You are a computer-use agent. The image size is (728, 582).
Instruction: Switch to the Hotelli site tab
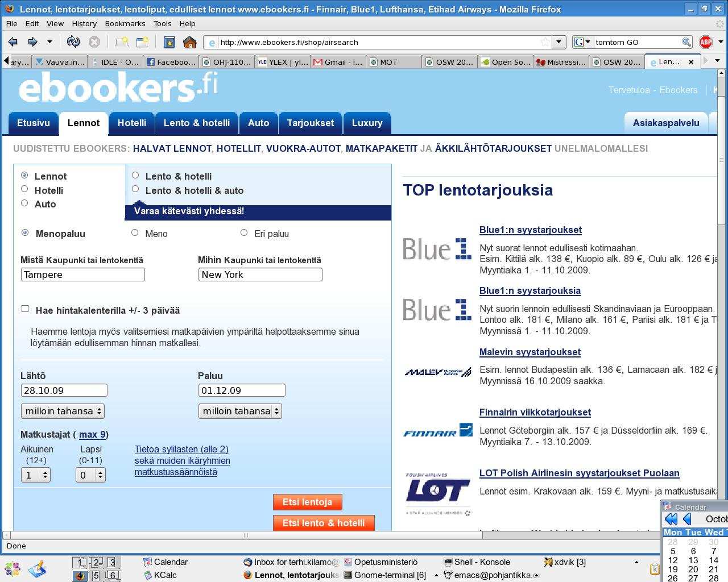pos(132,123)
